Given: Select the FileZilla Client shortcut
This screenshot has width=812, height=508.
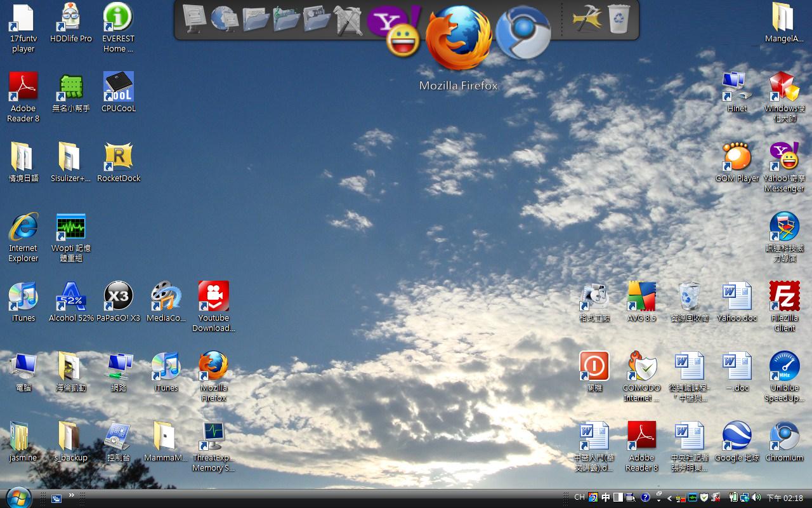Looking at the screenshot, I should [x=785, y=307].
